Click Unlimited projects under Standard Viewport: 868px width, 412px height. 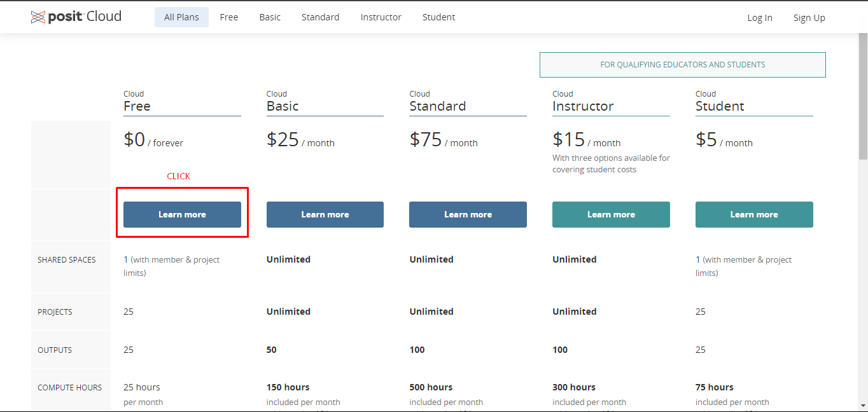coord(431,312)
